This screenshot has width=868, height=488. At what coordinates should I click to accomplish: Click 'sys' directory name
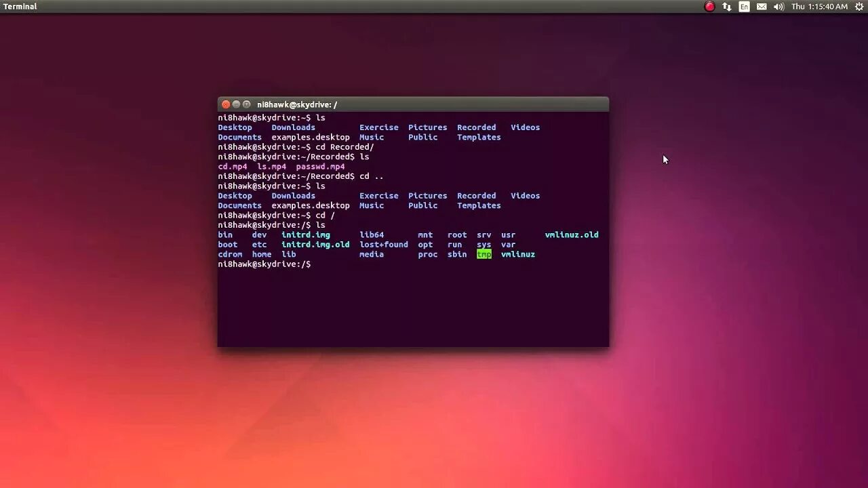click(x=484, y=245)
